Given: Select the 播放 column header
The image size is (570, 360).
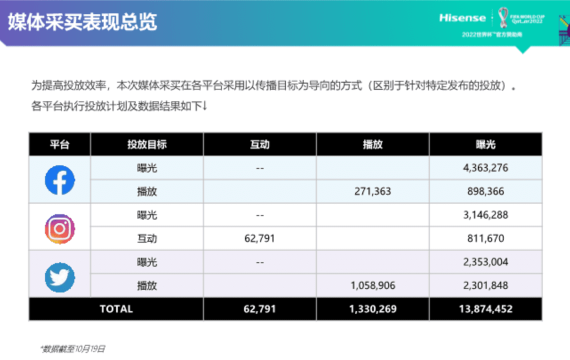Looking at the screenshot, I should [x=373, y=144].
